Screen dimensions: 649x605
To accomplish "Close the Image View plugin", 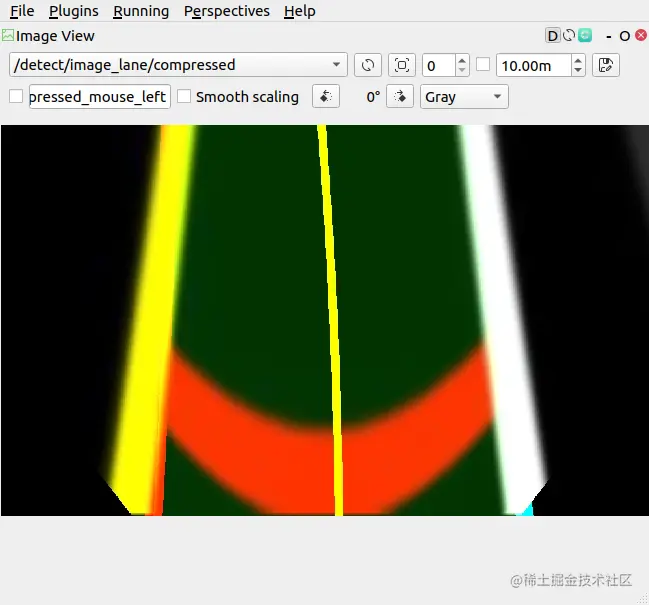I will [x=641, y=35].
